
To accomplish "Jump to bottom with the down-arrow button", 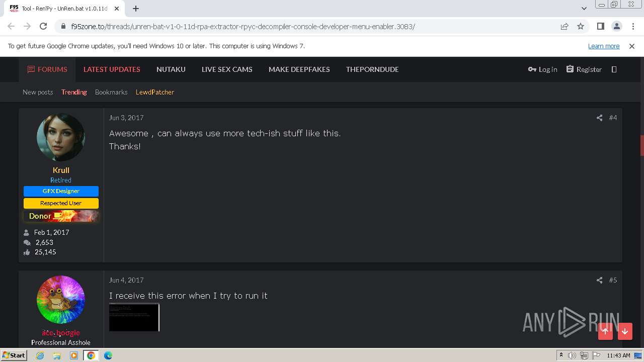I will coord(625,331).
